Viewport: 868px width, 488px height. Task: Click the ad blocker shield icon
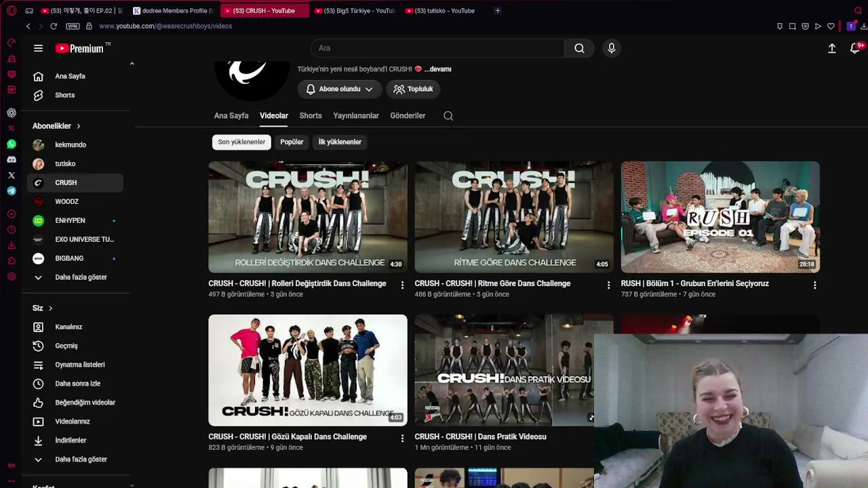[805, 26]
